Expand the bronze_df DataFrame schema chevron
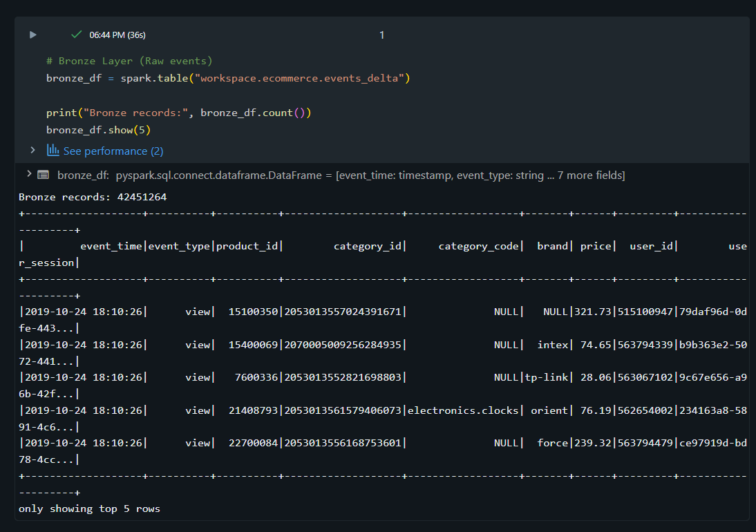This screenshot has height=532, width=756. (29, 174)
